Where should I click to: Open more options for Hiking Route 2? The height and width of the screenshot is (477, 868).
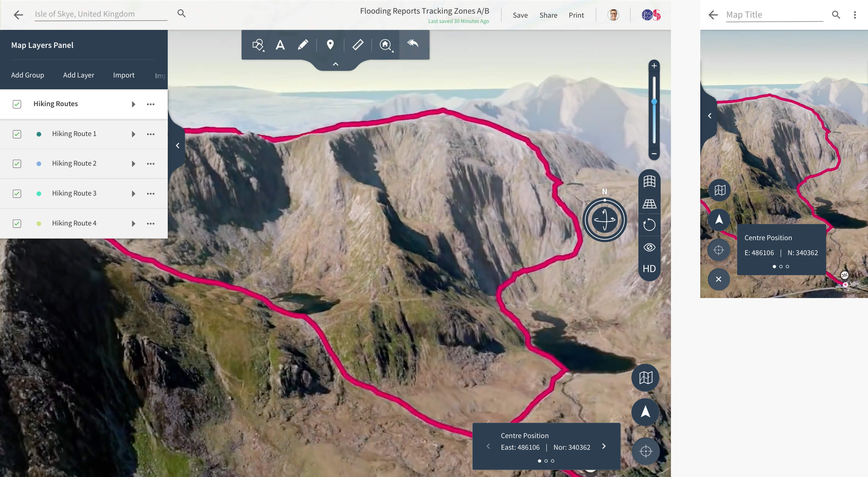click(151, 164)
